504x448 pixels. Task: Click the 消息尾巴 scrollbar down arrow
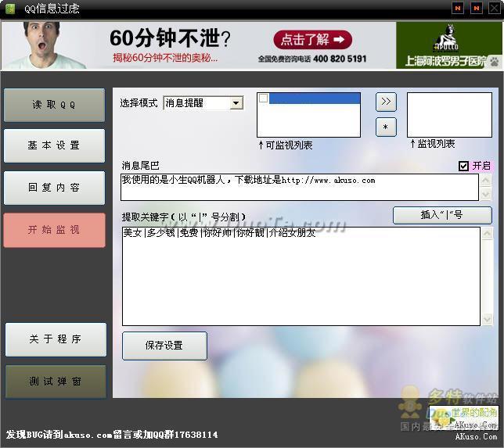[485, 194]
